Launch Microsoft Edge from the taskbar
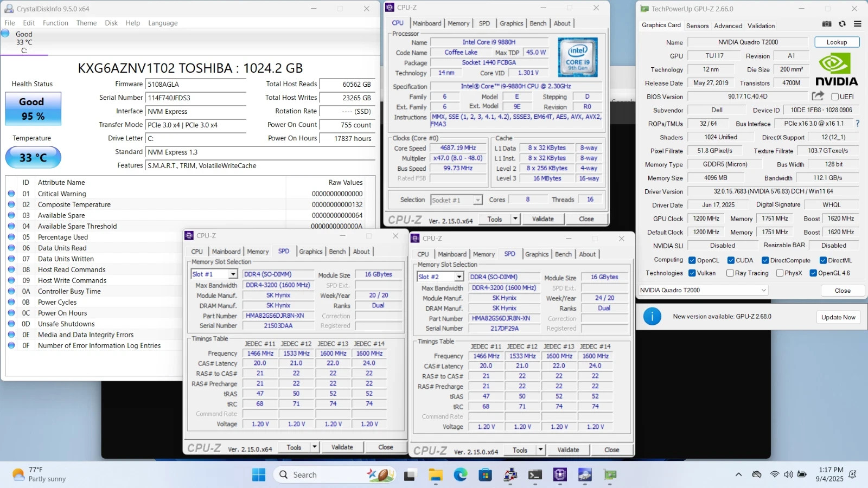The image size is (868, 488). (x=460, y=475)
